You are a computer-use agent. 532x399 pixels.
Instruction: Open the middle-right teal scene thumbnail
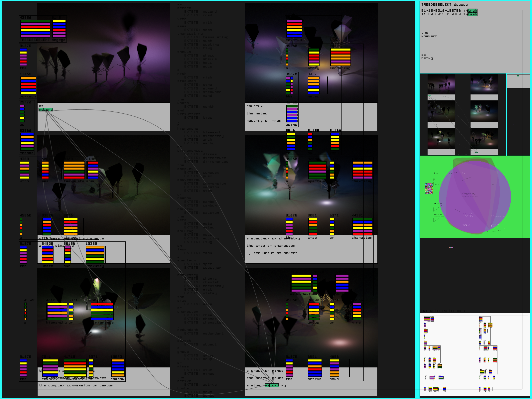pyautogui.click(x=484, y=112)
